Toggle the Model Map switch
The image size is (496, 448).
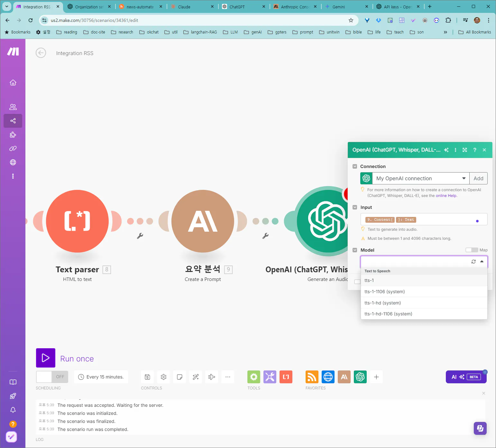472,250
